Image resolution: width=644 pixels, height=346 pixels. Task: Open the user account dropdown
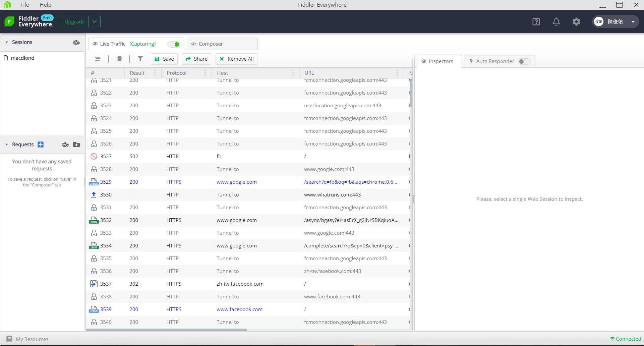616,22
